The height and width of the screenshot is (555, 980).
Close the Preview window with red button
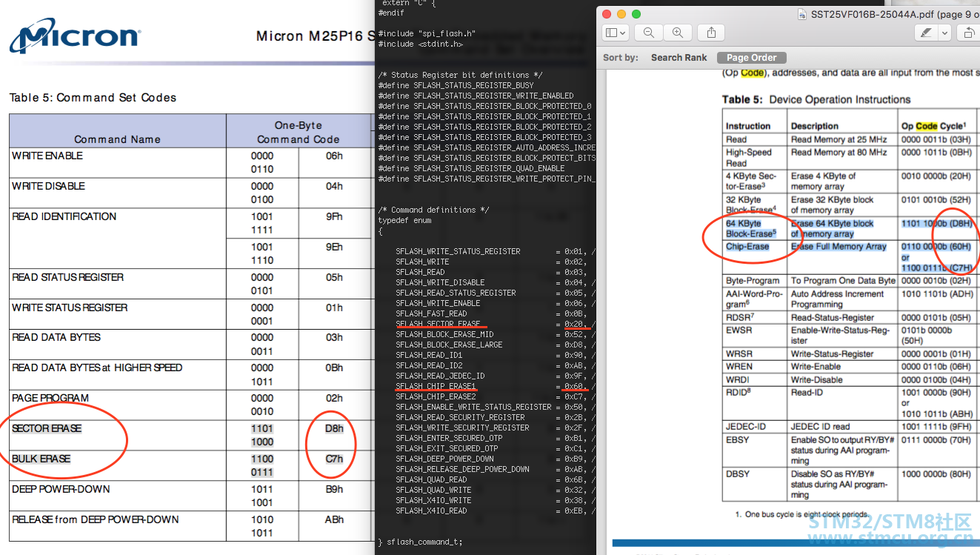[x=607, y=14]
